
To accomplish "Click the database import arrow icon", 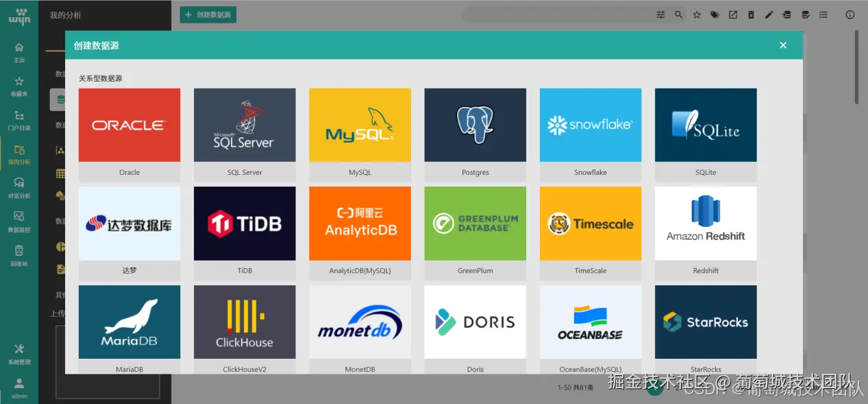I will (786, 14).
